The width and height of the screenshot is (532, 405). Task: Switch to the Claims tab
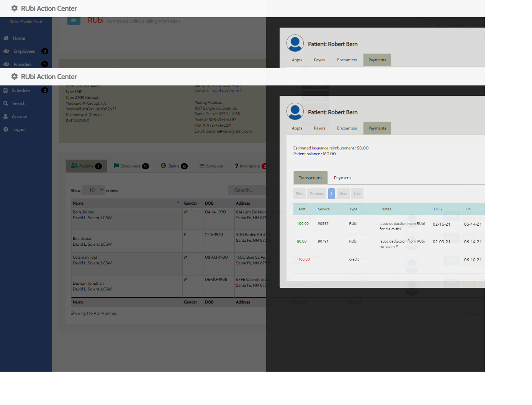pos(174,166)
